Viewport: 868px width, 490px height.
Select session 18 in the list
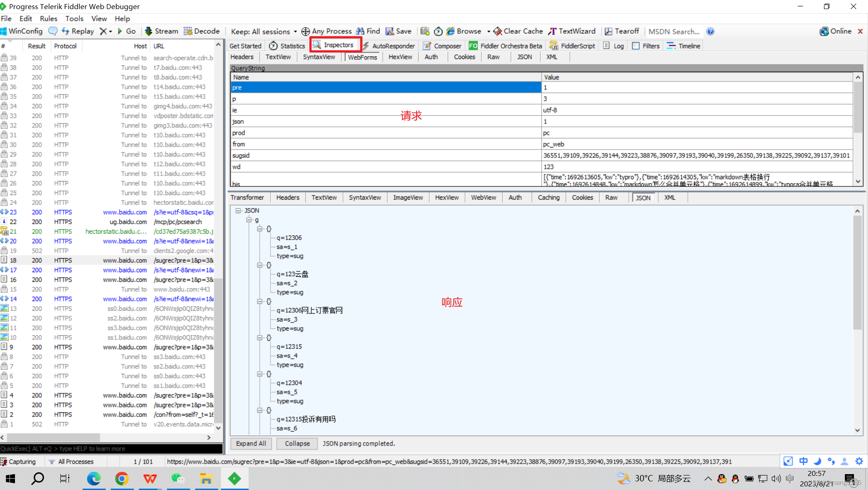coord(107,260)
